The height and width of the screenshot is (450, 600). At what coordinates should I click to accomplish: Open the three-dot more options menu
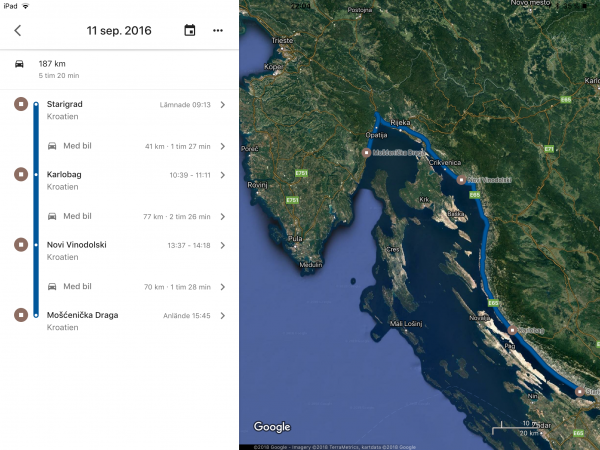[x=218, y=30]
